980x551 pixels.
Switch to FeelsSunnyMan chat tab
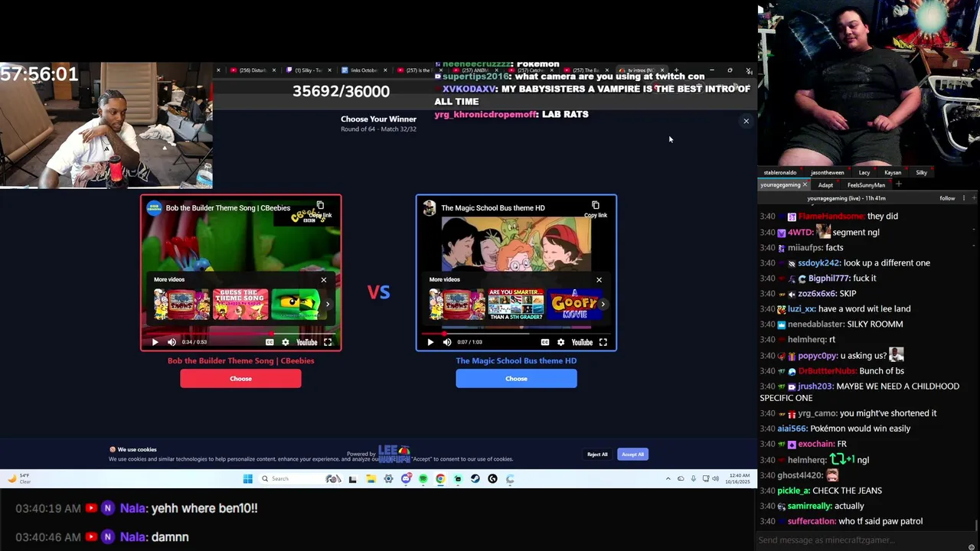tap(866, 184)
